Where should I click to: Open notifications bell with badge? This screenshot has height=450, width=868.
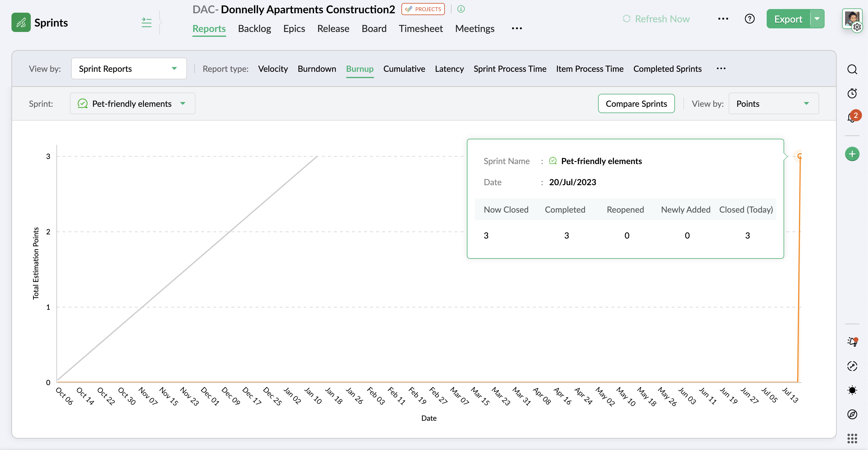852,117
